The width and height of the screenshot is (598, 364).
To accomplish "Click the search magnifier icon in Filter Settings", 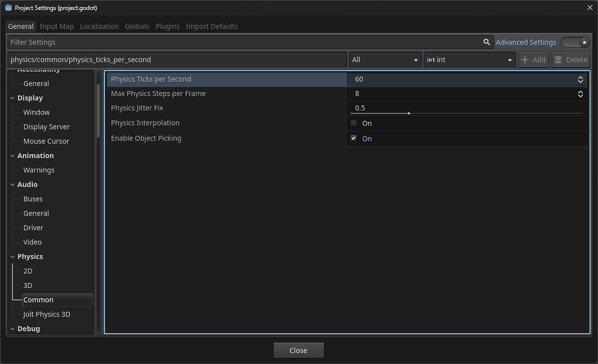I will pos(486,42).
